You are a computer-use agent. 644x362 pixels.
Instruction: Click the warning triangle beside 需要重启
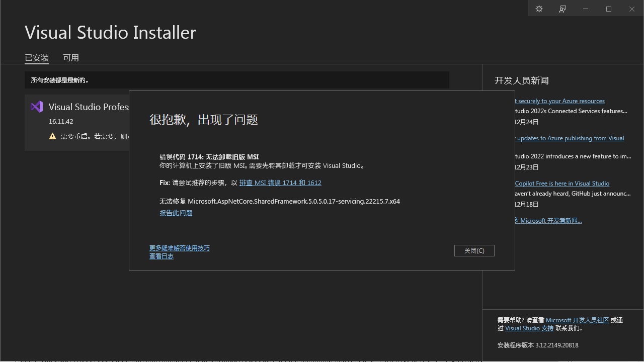(x=53, y=136)
